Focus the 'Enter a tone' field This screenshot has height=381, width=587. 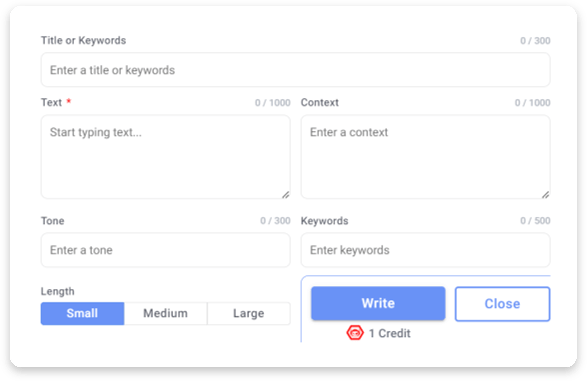click(165, 250)
